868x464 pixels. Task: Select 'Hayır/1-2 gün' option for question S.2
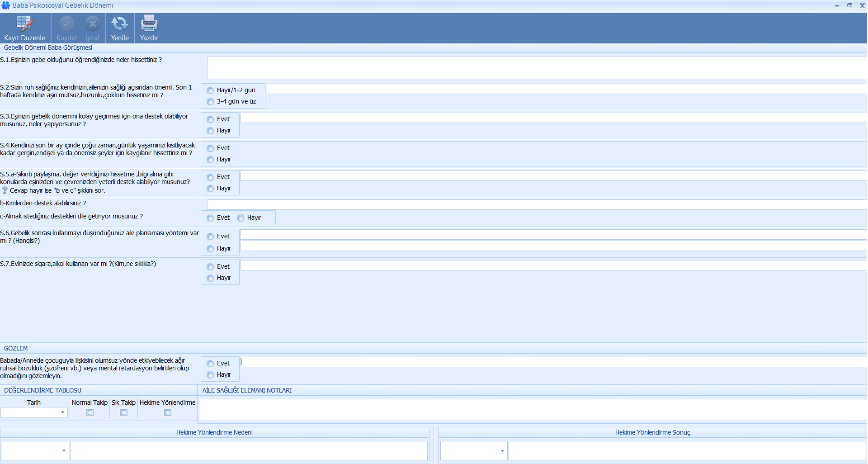tap(210, 90)
